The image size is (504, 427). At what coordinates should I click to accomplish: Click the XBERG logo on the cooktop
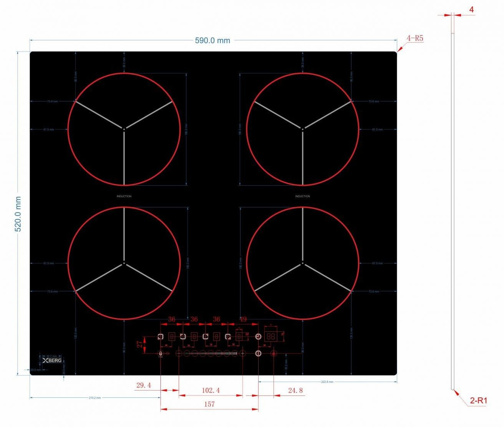[52, 361]
